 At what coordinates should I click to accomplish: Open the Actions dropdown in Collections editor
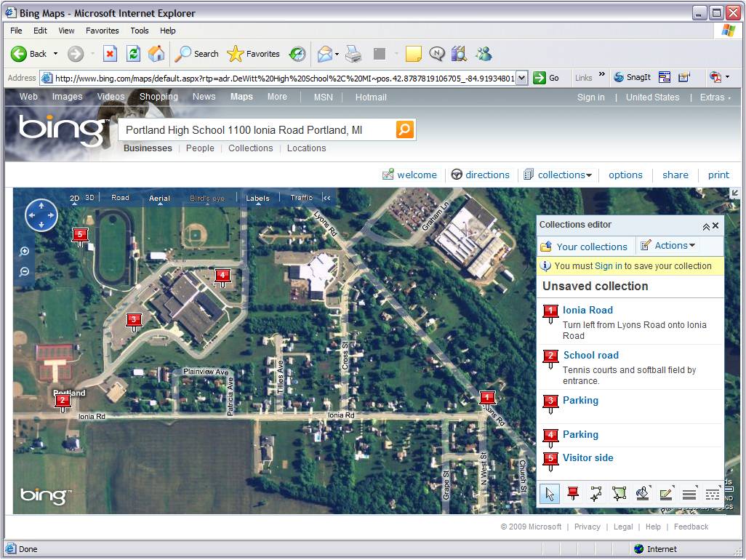pos(668,246)
